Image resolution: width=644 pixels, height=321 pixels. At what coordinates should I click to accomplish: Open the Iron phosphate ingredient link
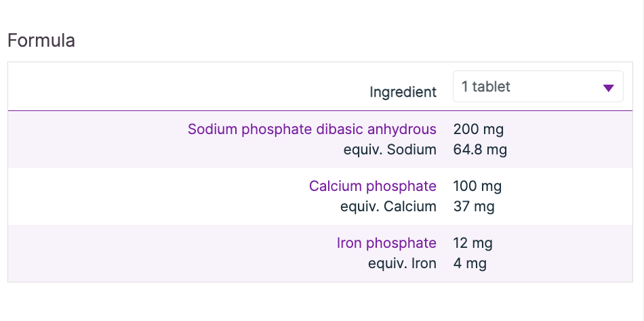click(x=386, y=242)
